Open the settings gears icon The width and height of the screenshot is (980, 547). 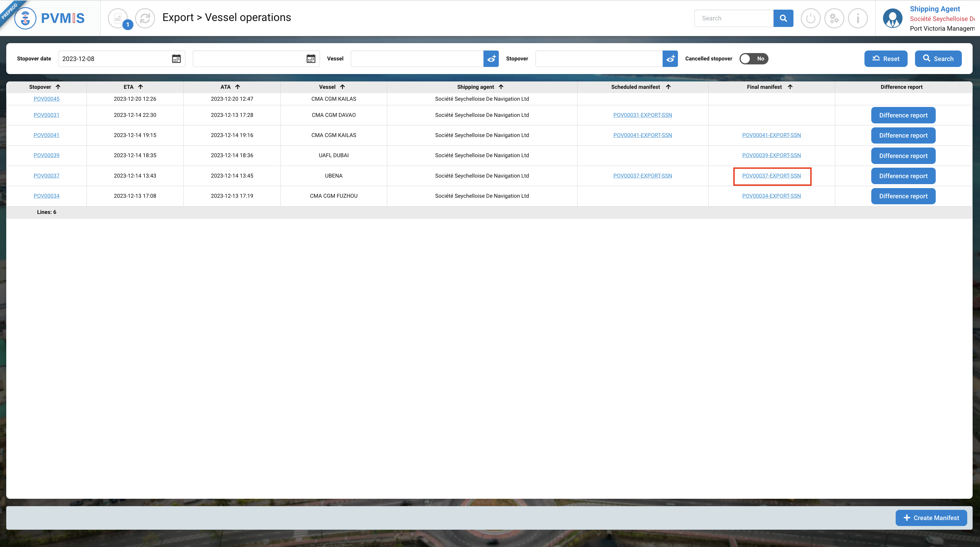click(x=834, y=18)
